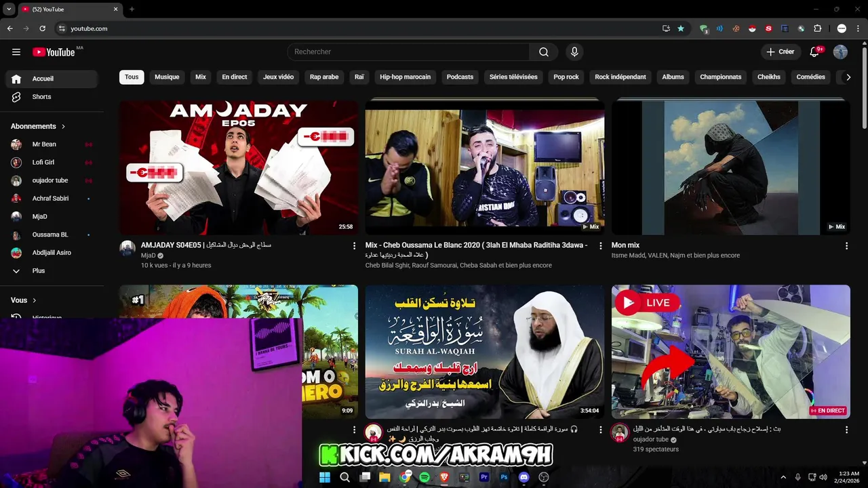
Task: Reload the page in the browser
Action: click(42, 28)
